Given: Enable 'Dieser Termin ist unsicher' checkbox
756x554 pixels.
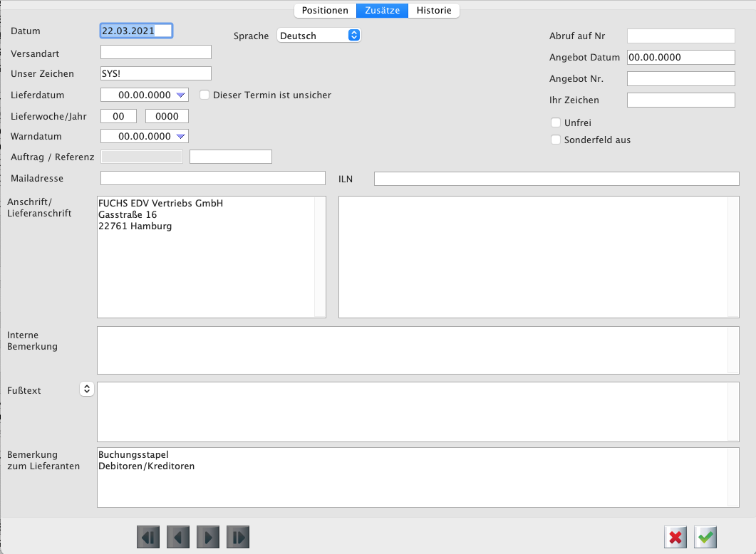Looking at the screenshot, I should pyautogui.click(x=204, y=95).
